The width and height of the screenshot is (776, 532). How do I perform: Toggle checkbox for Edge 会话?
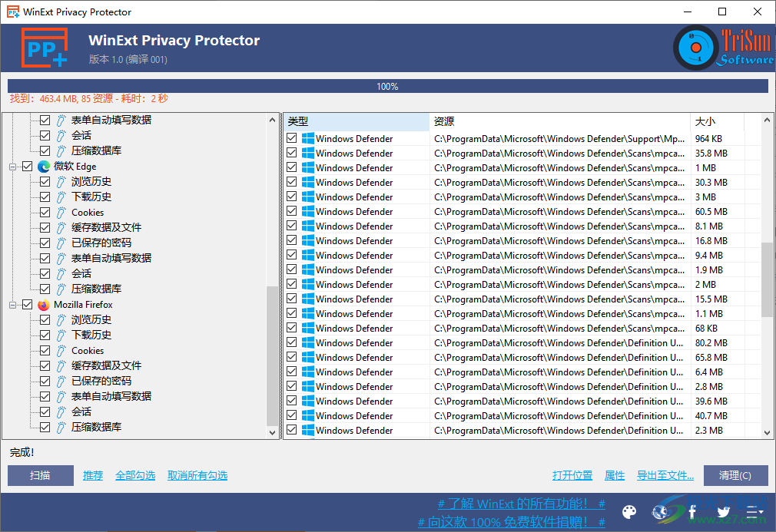45,273
